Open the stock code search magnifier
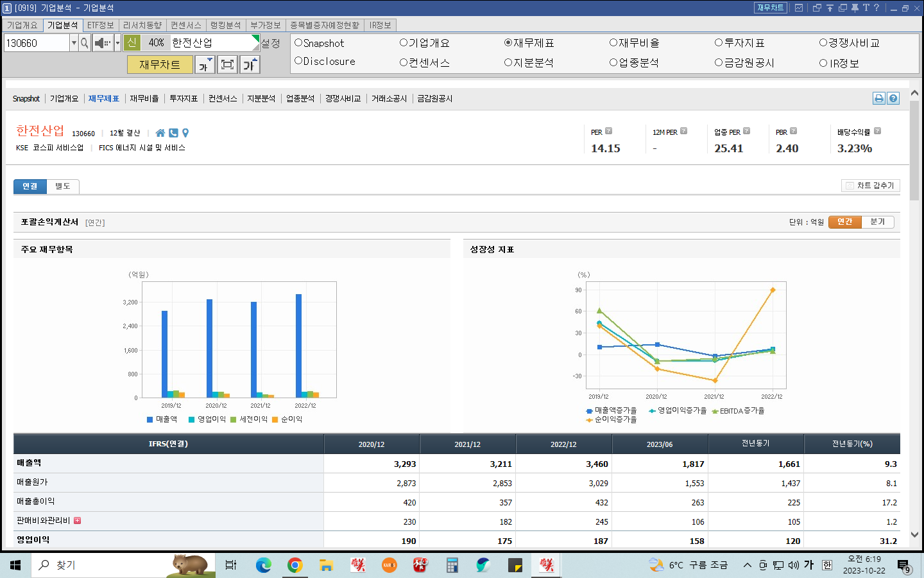The height and width of the screenshot is (578, 924). click(x=85, y=43)
